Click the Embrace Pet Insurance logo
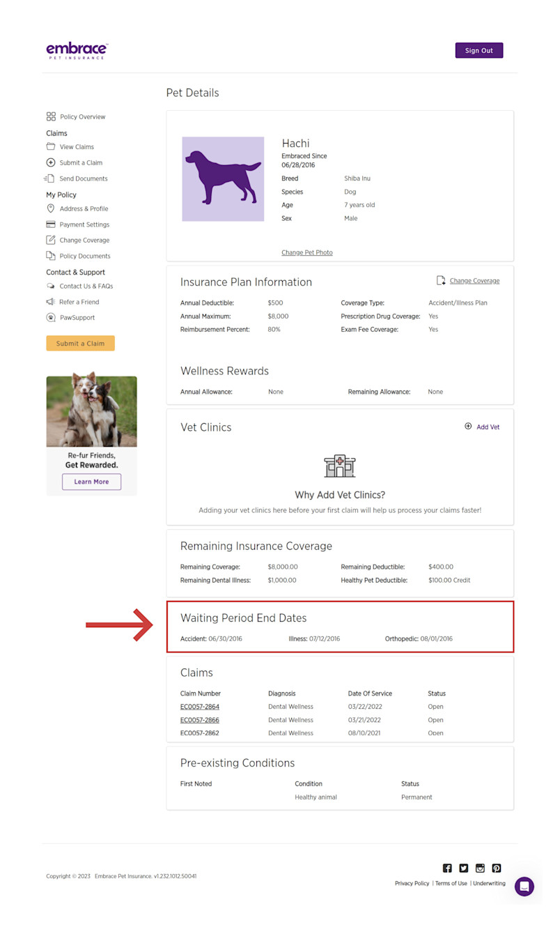Viewport: 560px width, 927px height. (77, 50)
